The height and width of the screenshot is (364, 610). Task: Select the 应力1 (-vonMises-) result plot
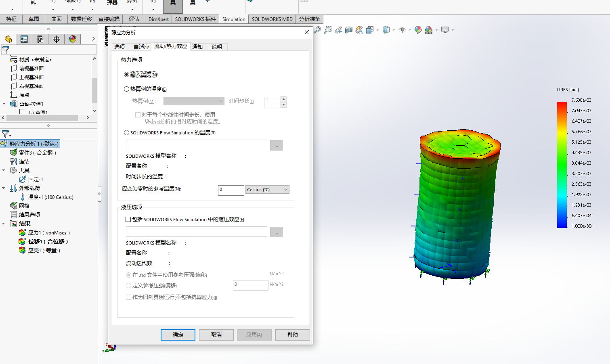(48, 233)
